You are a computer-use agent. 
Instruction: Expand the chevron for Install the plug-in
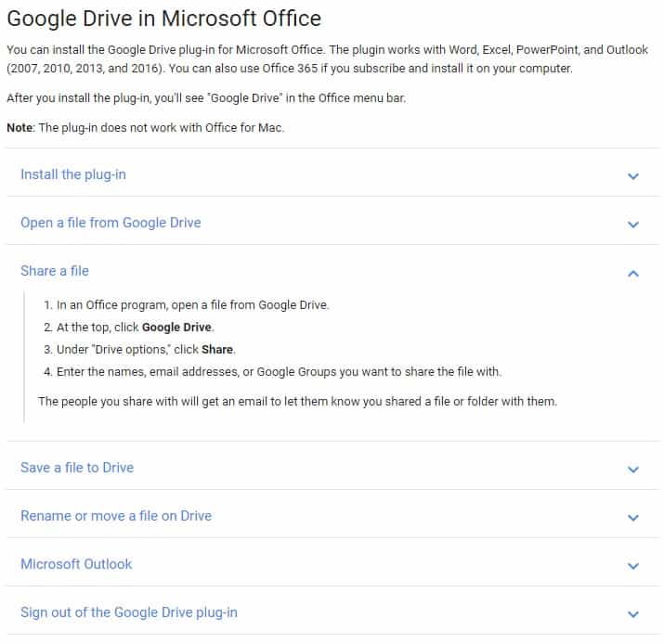(632, 176)
